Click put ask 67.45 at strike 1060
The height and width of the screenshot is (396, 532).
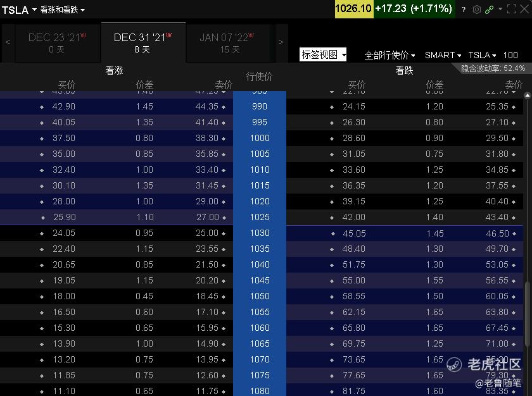pos(497,328)
